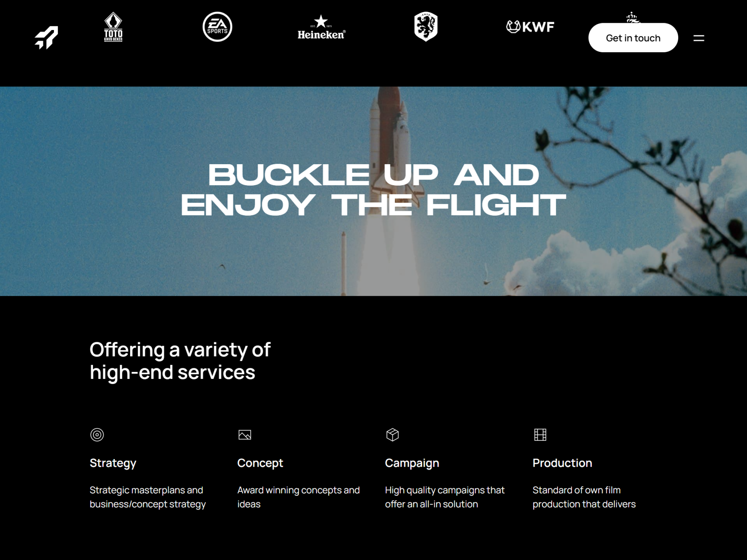
Task: Click the Heineken logo
Action: (x=322, y=27)
